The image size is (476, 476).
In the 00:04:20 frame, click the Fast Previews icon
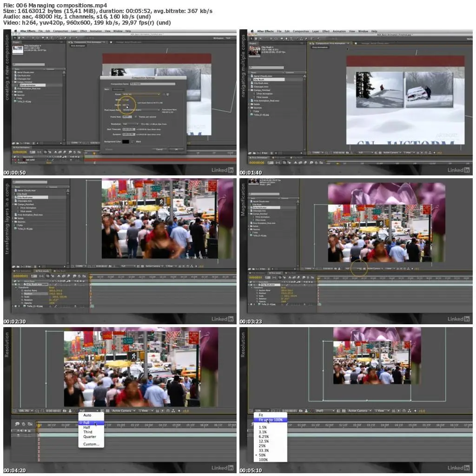pyautogui.click(x=162, y=411)
